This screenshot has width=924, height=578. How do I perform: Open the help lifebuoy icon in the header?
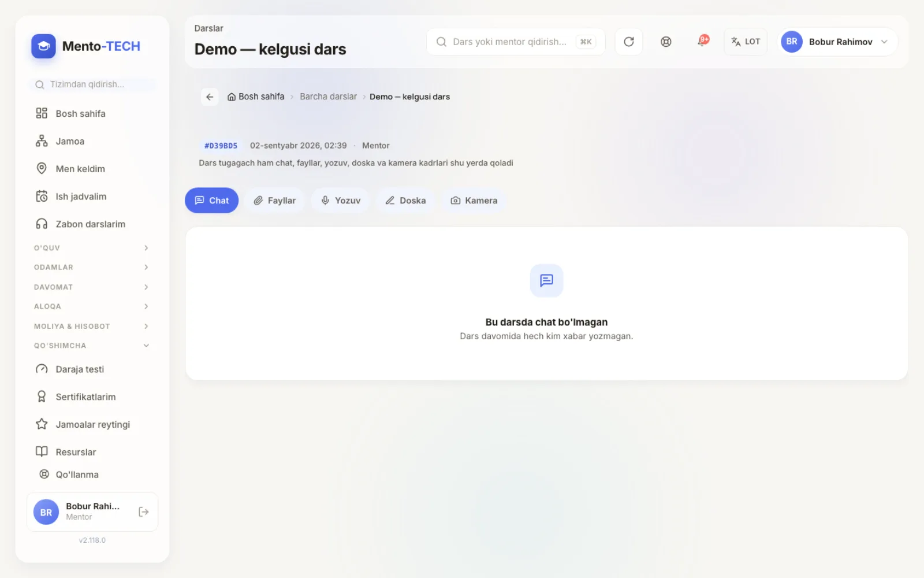tap(666, 42)
